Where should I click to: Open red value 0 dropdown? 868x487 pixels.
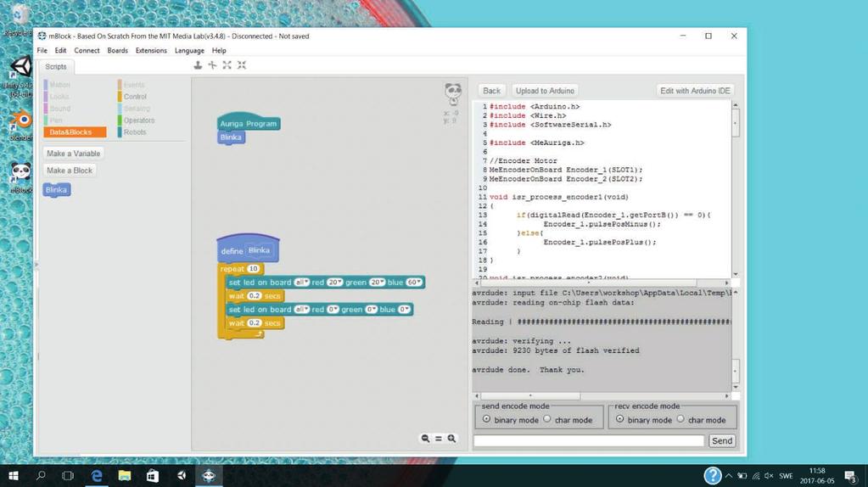point(332,310)
